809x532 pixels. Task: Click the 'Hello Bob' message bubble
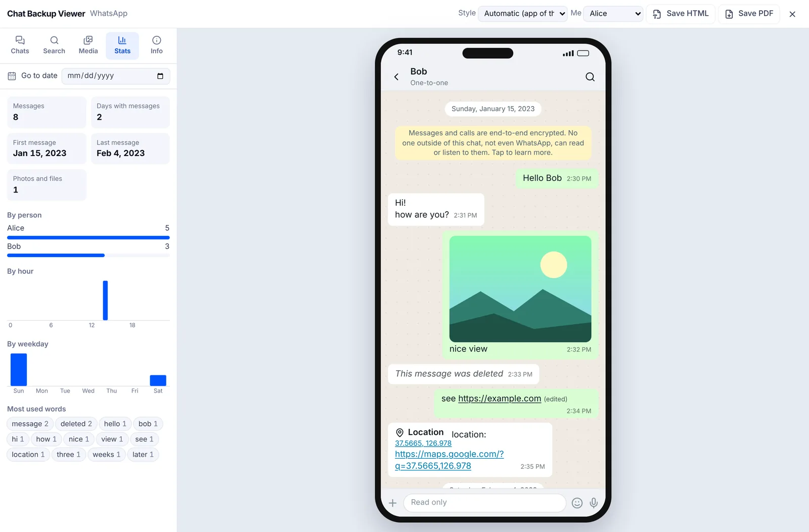coord(557,178)
